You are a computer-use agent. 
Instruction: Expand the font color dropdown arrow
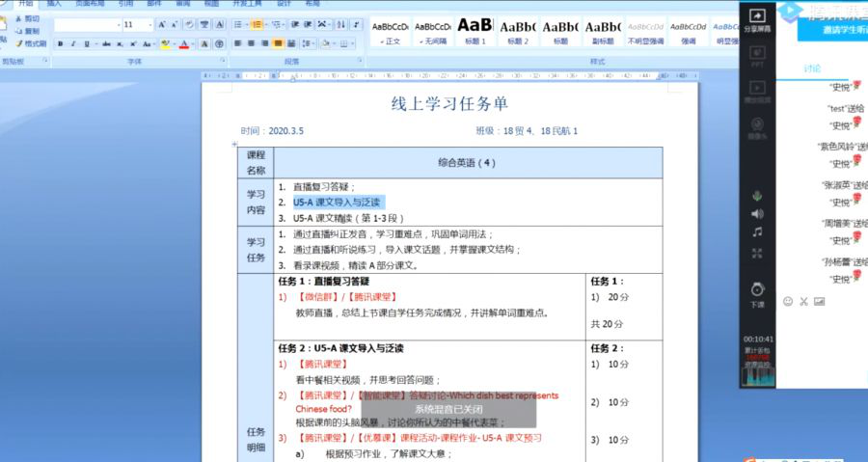[x=193, y=43]
